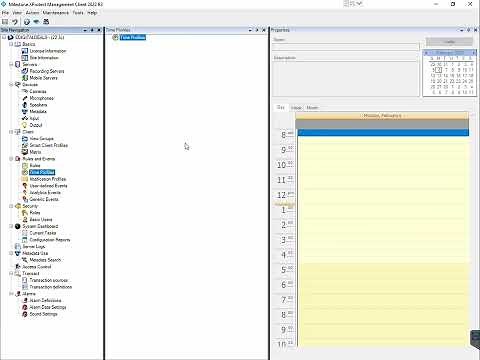480x360 pixels.
Task: Click the Generic Events icon
Action: click(25, 199)
